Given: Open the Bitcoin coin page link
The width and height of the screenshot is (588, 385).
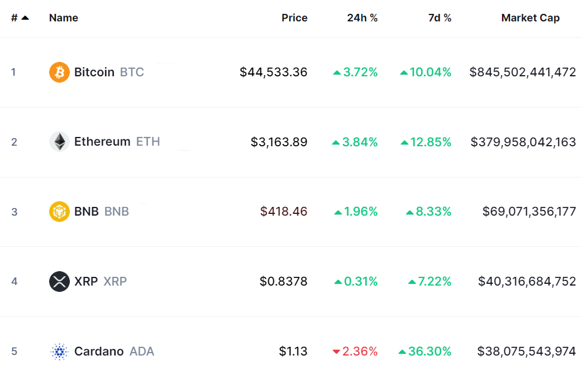Looking at the screenshot, I should (x=94, y=72).
